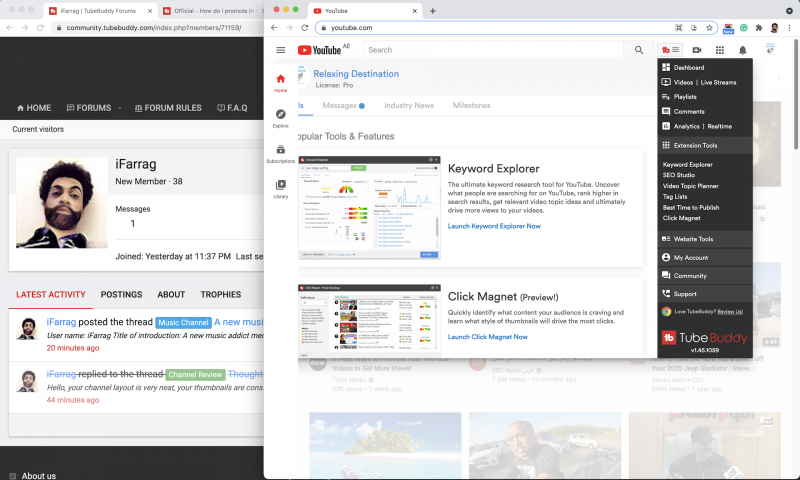The width and height of the screenshot is (800, 480).
Task: Expand the Extension Tools section
Action: [x=700, y=145]
